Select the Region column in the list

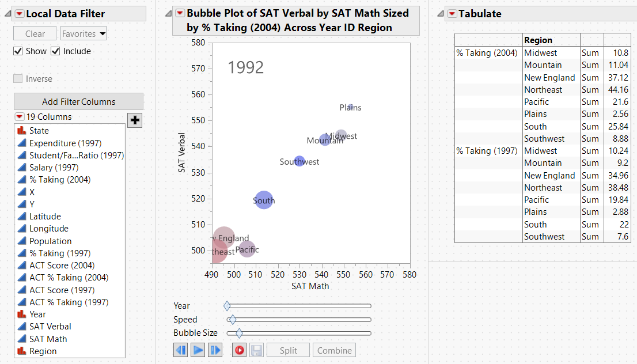coord(43,351)
